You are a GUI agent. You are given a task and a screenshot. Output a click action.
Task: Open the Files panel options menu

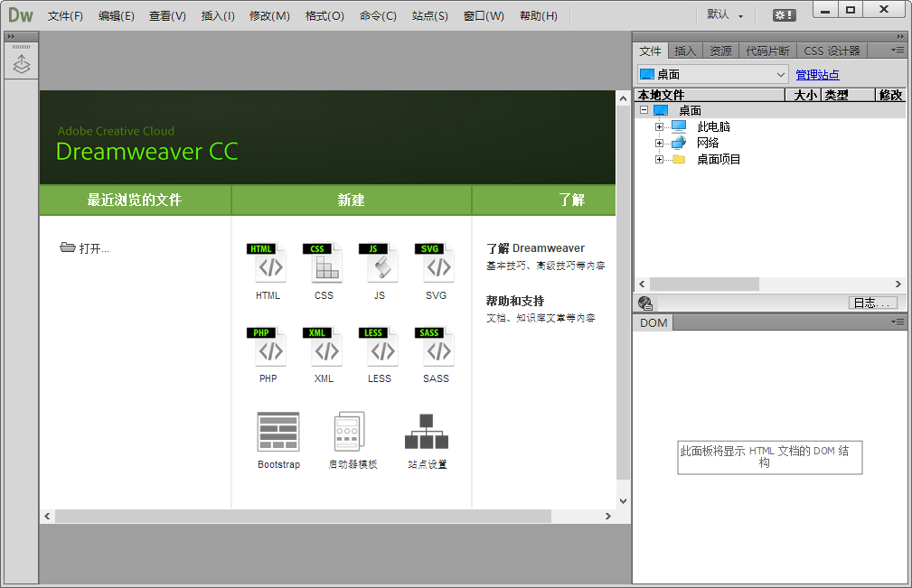pyautogui.click(x=898, y=51)
